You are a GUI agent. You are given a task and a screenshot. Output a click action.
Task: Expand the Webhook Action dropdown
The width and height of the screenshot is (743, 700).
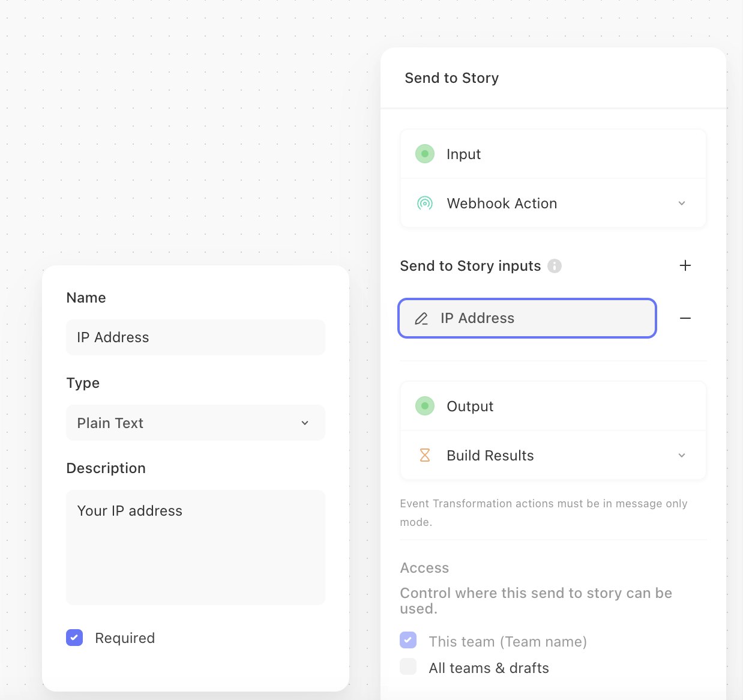pyautogui.click(x=681, y=204)
